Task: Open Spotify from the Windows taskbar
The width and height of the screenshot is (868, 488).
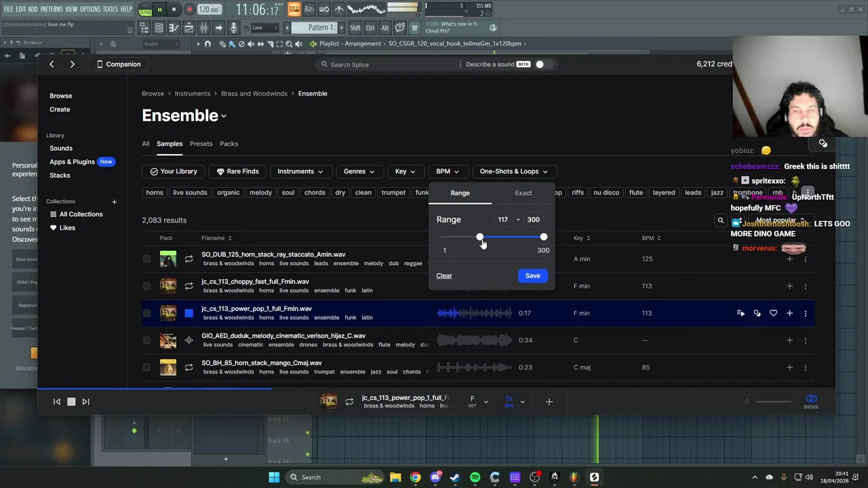Action: pyautogui.click(x=475, y=477)
